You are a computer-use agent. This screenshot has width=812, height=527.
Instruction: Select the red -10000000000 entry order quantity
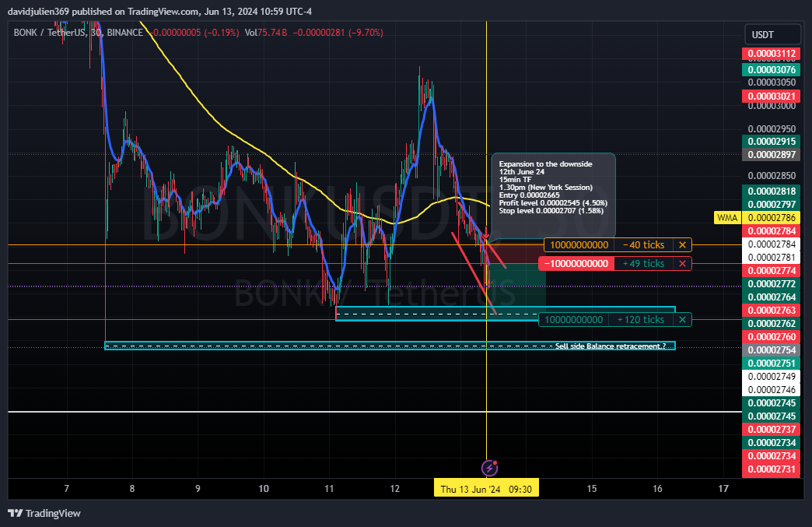click(576, 263)
